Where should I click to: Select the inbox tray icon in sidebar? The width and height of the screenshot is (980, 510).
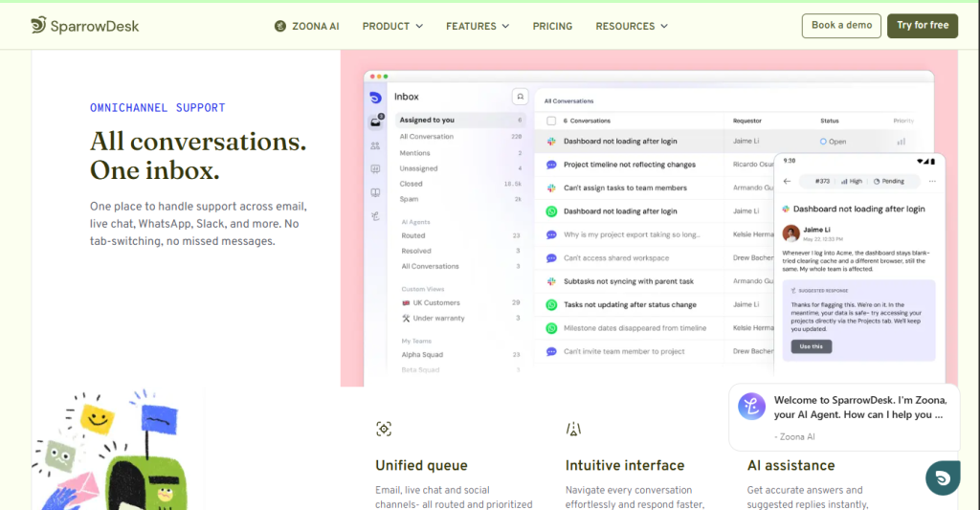[x=375, y=122]
